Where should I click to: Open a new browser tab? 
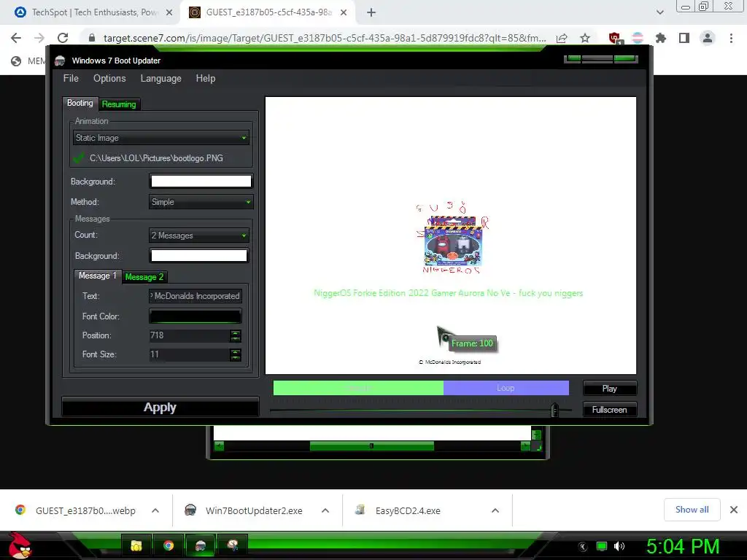click(371, 13)
